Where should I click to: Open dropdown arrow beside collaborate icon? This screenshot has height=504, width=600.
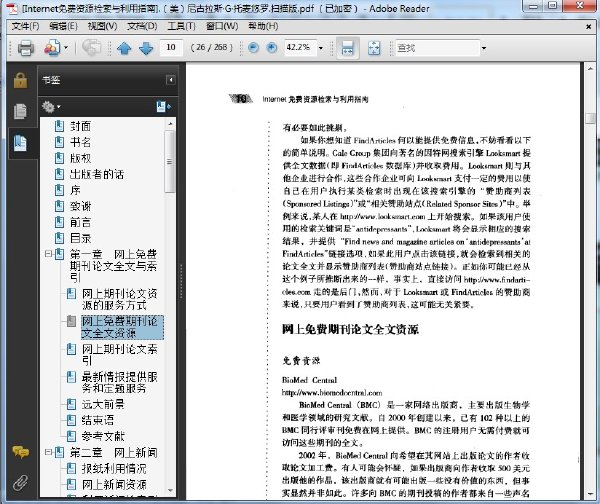coord(66,48)
